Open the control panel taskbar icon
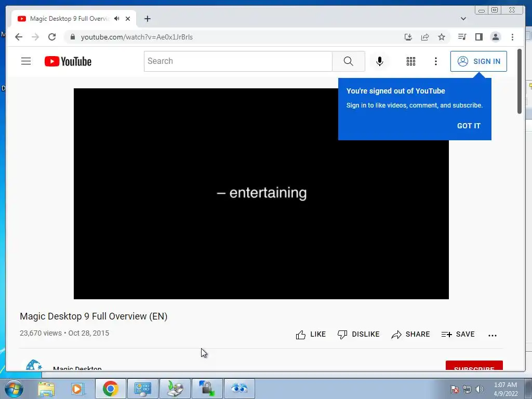Image resolution: width=532 pixels, height=399 pixels. (142, 389)
